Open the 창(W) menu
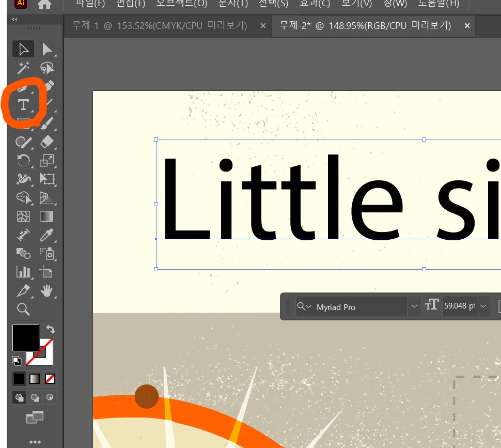The height and width of the screenshot is (448, 501). coord(395,4)
